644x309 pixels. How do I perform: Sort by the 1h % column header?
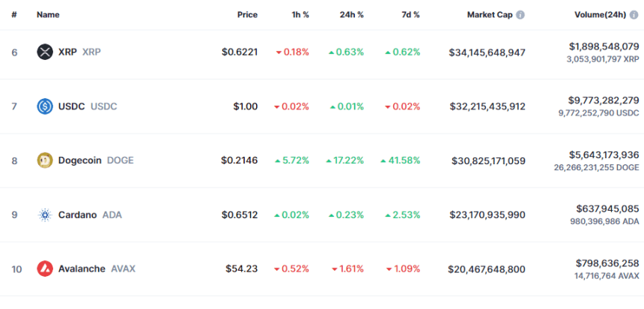299,15
